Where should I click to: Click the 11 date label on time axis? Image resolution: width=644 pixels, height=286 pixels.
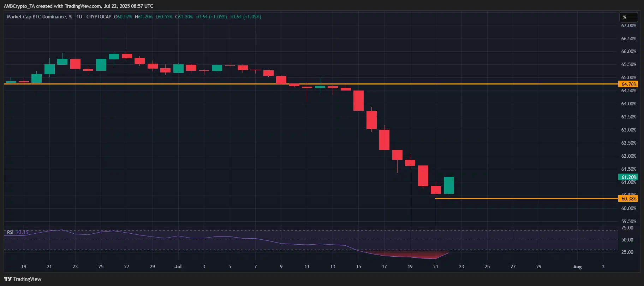(x=307, y=267)
